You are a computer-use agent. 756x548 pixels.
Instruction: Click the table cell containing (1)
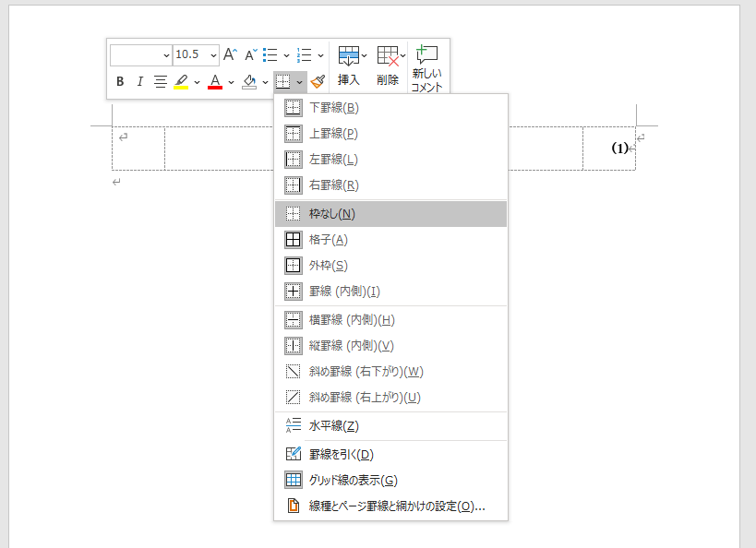point(609,149)
